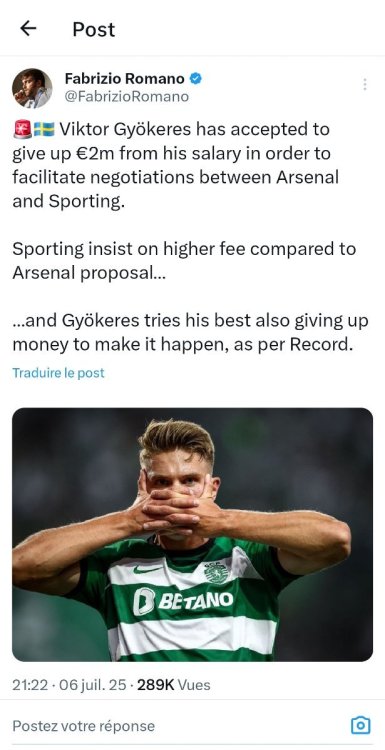Translate post via Traduire le post
Viewport: 385px width, 750px height.
[x=58, y=373]
